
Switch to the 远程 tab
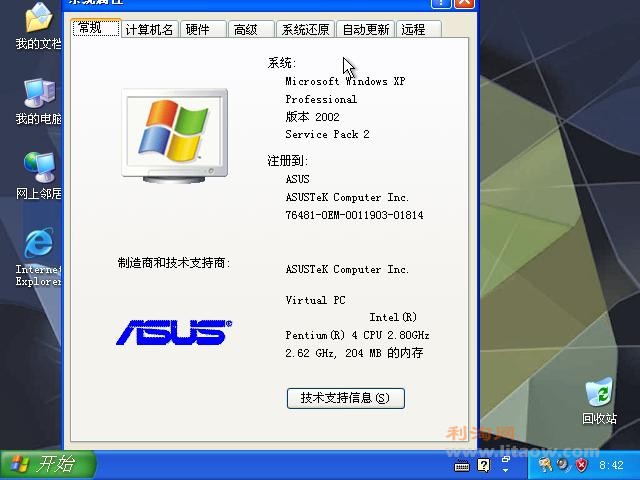pos(418,29)
